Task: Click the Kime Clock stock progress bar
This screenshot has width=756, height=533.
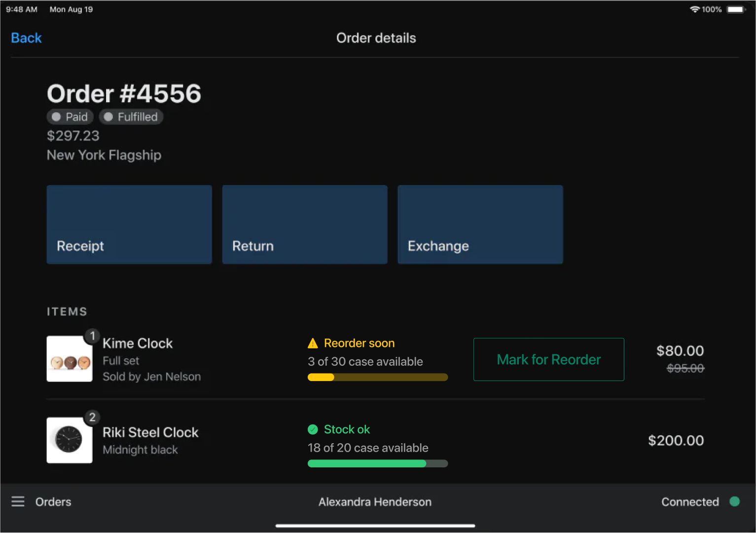Action: [377, 377]
